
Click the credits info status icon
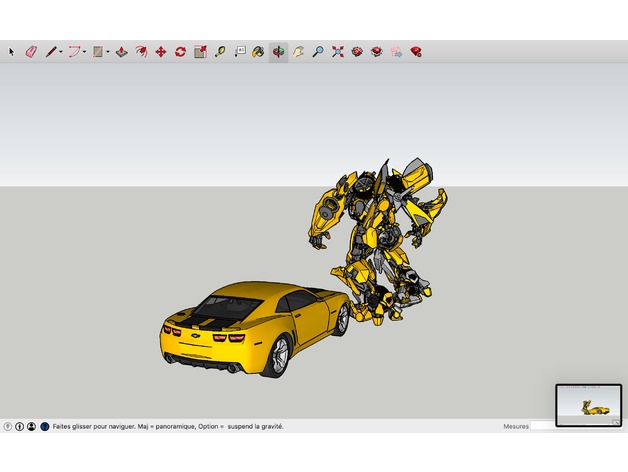19,427
